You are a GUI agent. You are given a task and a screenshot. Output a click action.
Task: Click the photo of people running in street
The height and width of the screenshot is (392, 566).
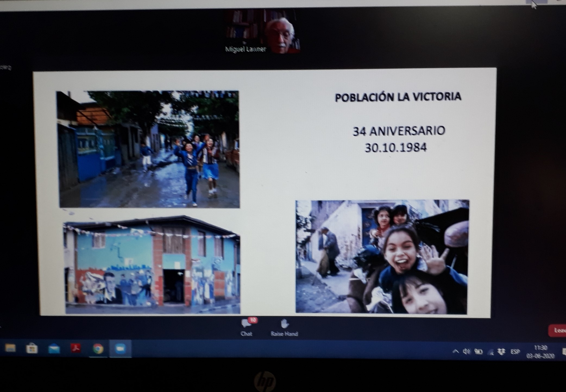[148, 149]
